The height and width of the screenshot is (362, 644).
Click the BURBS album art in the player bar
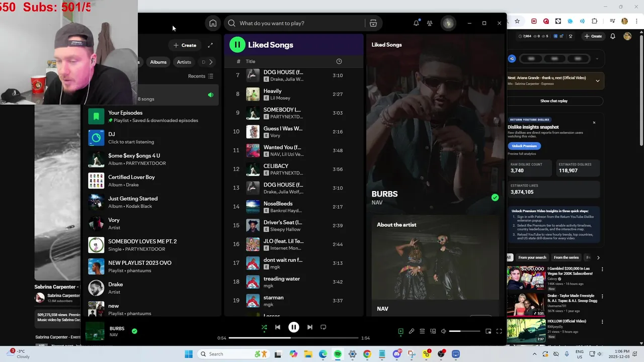coord(95,332)
